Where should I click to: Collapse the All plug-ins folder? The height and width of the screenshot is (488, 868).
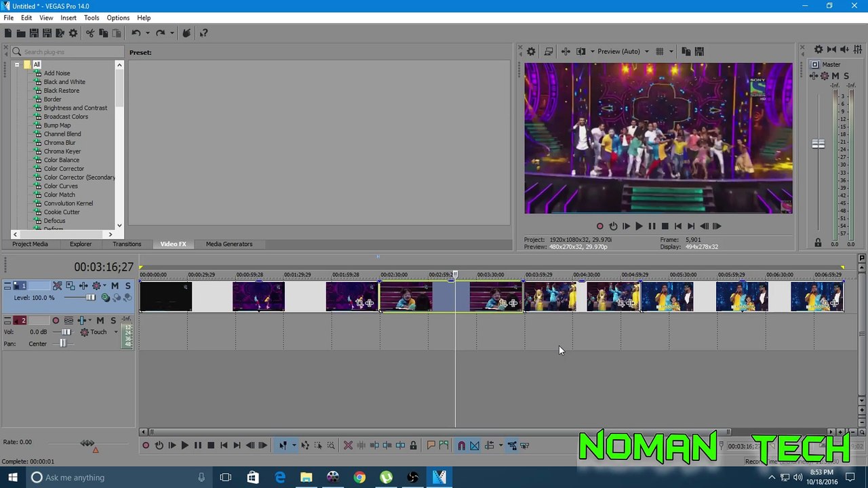[17, 65]
